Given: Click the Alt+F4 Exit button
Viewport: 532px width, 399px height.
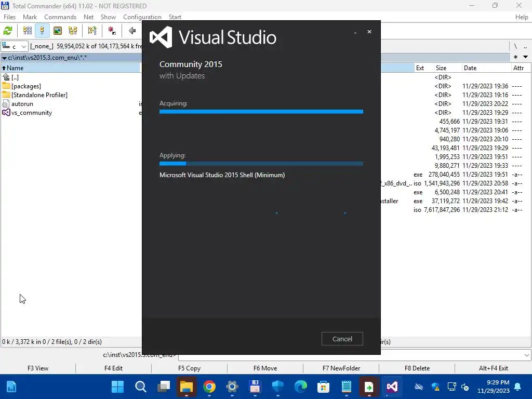Looking at the screenshot, I should tap(494, 368).
